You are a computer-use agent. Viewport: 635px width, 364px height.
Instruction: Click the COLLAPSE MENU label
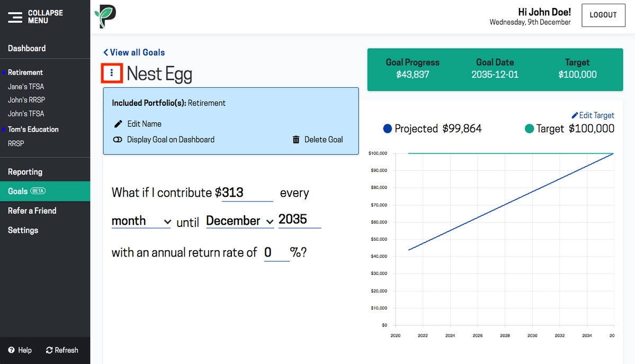tap(46, 16)
